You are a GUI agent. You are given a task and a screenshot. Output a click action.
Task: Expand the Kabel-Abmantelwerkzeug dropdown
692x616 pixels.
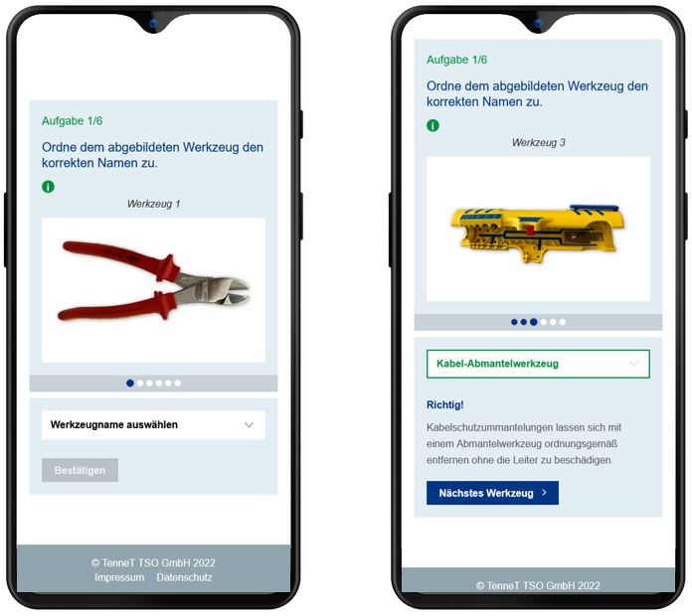(538, 364)
